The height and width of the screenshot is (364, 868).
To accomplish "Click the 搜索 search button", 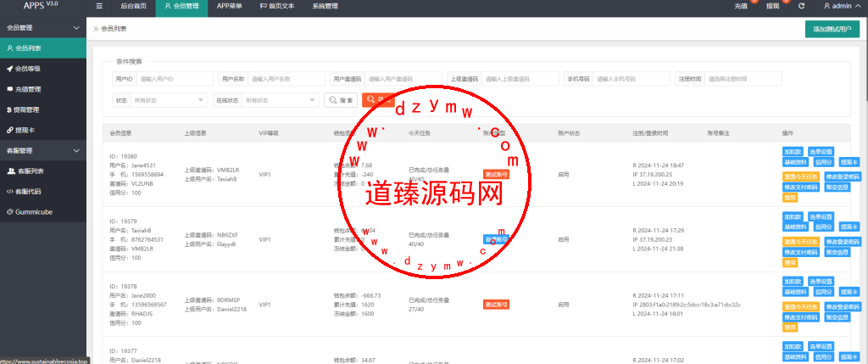I will (x=341, y=100).
